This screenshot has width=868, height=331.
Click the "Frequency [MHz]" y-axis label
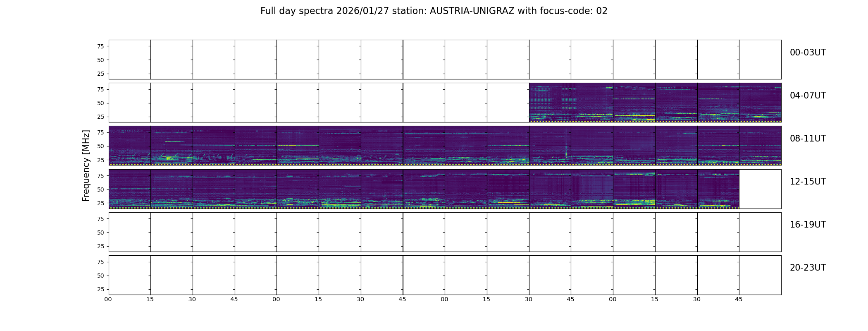[86, 165]
